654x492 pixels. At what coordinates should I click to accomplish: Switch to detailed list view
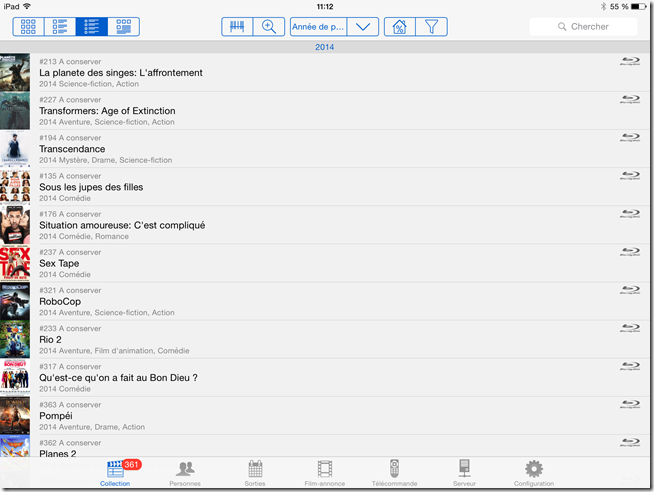(60, 27)
